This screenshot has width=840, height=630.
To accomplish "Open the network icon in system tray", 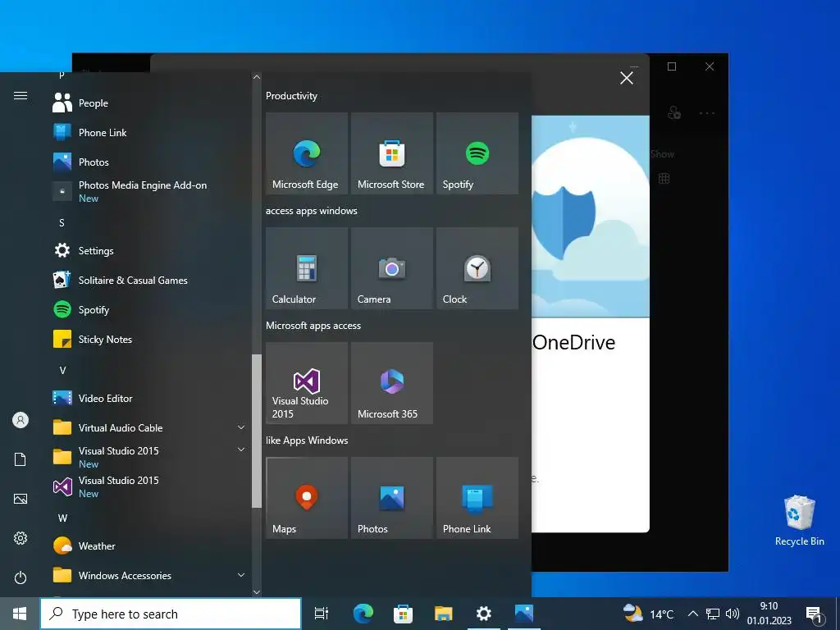I will click(713, 614).
